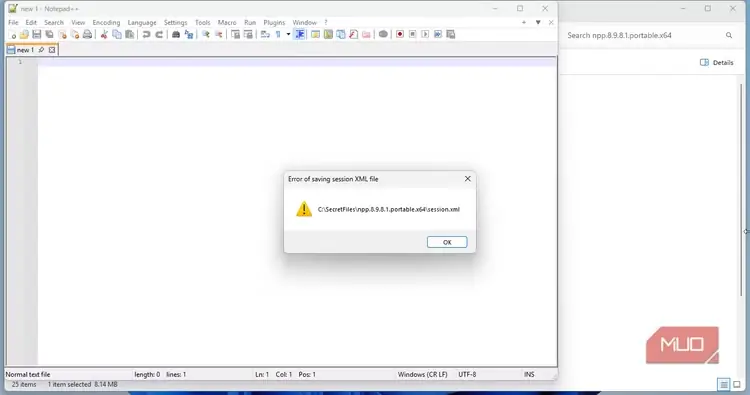Click the Close All documents icon
The width and height of the screenshot is (750, 395).
(75, 34)
